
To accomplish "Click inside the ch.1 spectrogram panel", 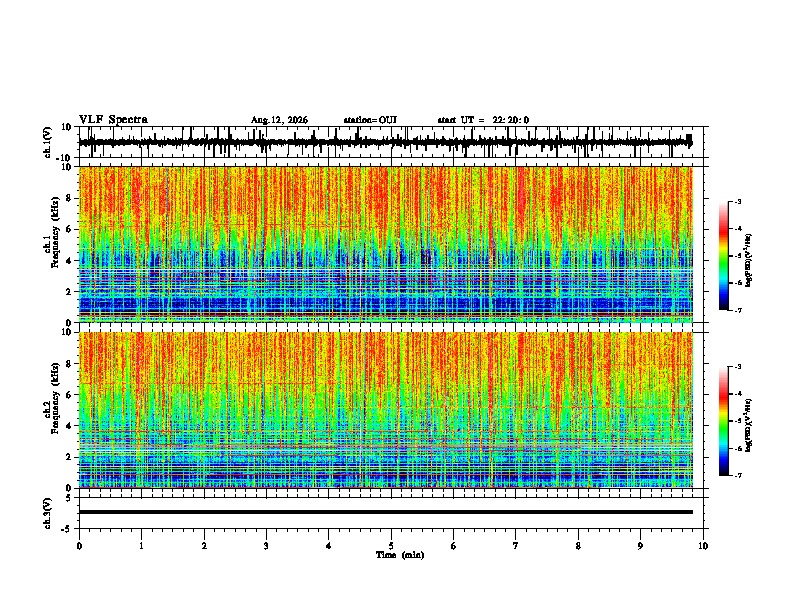I will tap(385, 244).
